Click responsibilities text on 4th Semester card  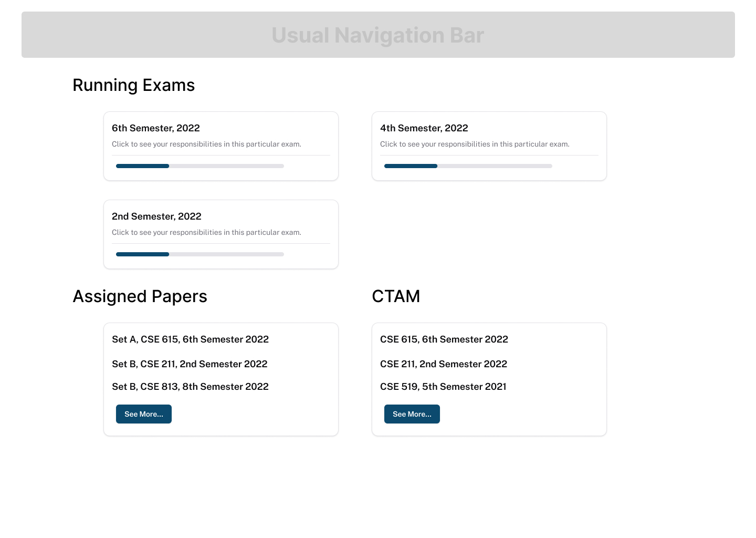click(475, 144)
